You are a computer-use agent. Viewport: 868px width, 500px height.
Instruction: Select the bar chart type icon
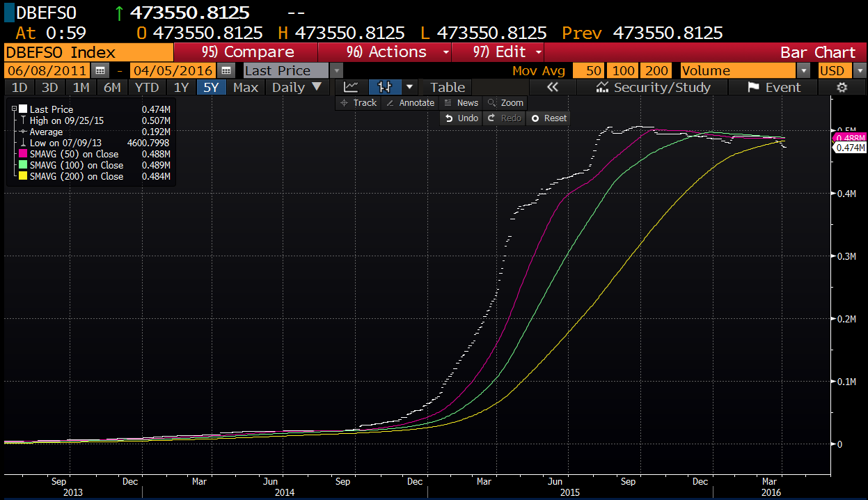pos(385,87)
